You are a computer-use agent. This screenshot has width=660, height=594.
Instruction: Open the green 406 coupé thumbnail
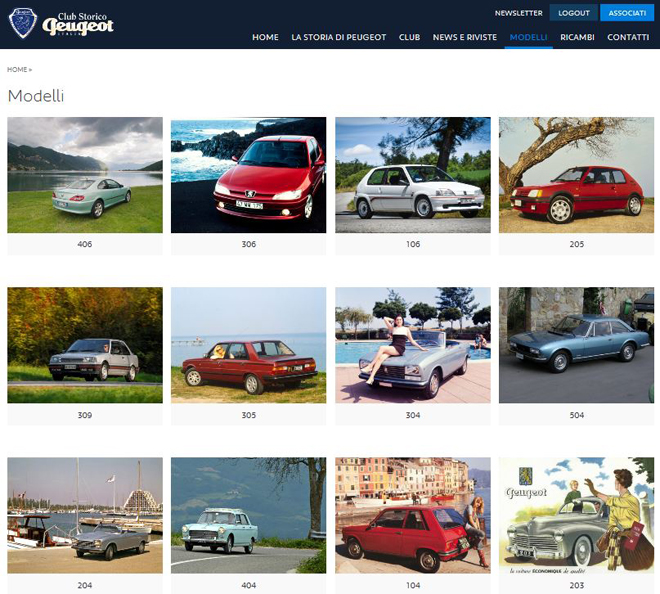(85, 175)
